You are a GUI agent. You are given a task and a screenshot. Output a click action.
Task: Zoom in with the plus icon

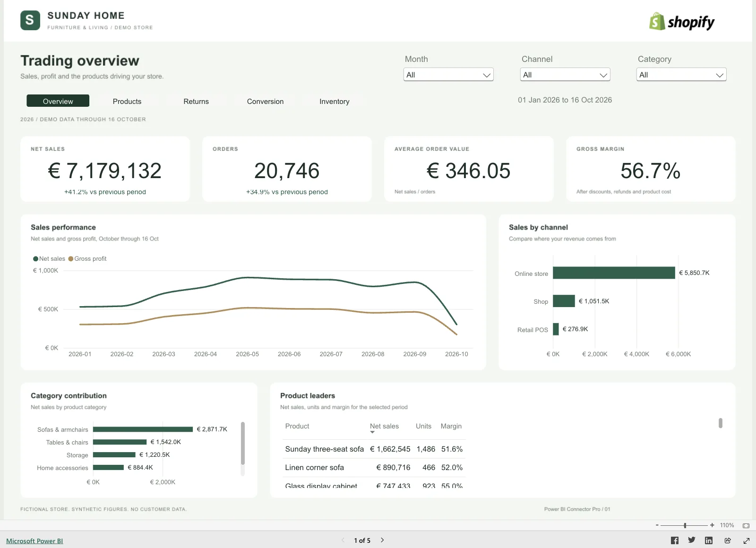click(x=712, y=525)
